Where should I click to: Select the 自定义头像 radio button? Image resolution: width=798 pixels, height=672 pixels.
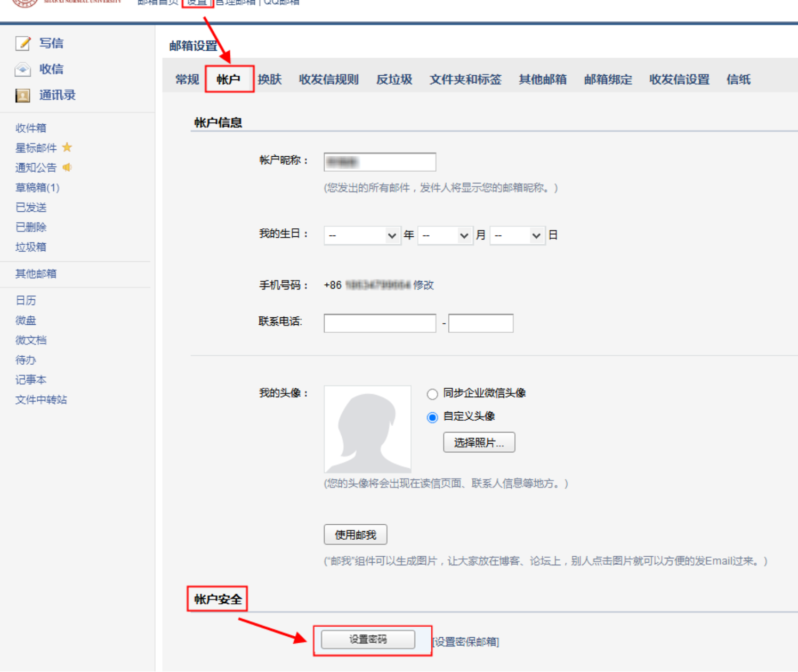pos(432,417)
